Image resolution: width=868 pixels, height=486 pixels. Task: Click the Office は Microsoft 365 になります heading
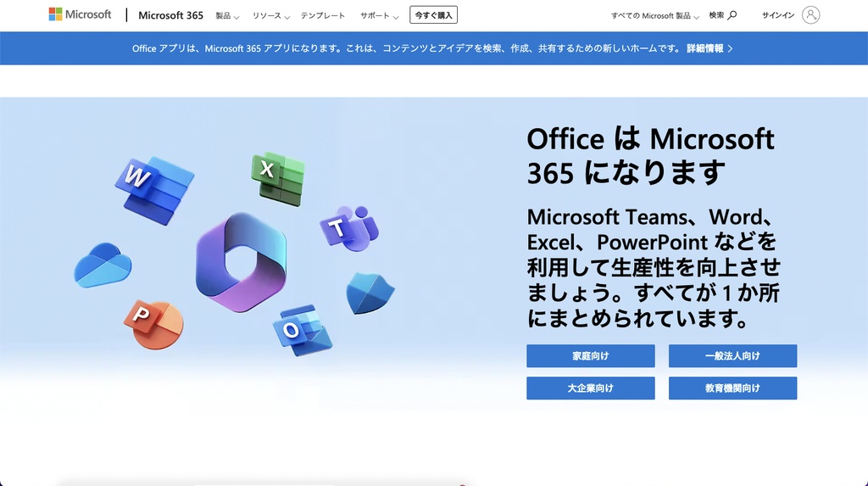click(650, 156)
